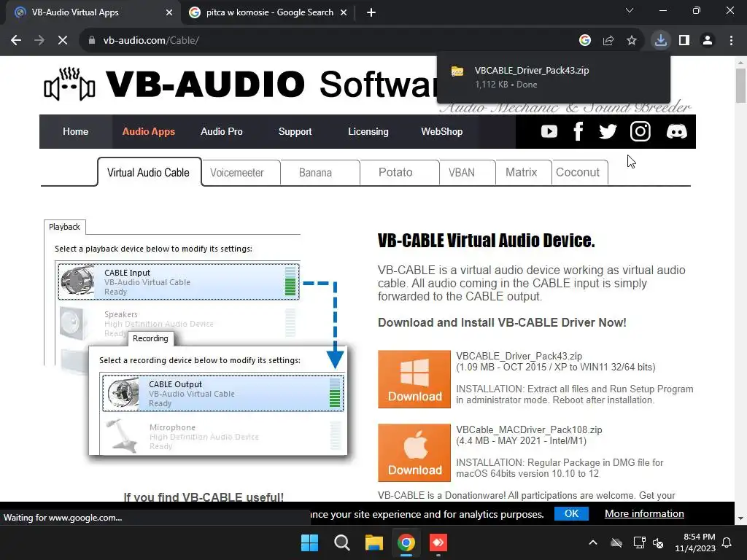Click the 'Playback' label in diagram

[x=64, y=227]
